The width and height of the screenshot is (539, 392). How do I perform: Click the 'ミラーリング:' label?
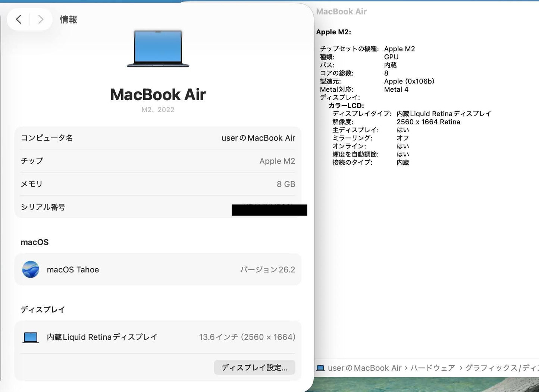click(352, 138)
